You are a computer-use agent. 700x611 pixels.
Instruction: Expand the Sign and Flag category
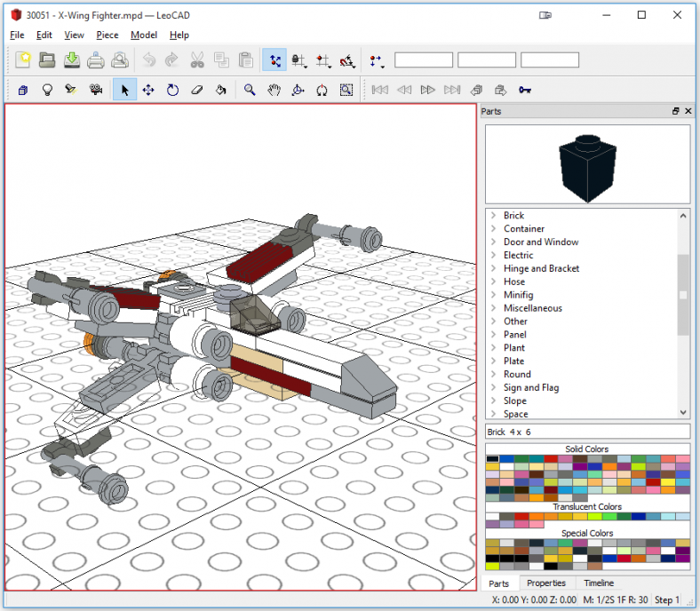[493, 387]
